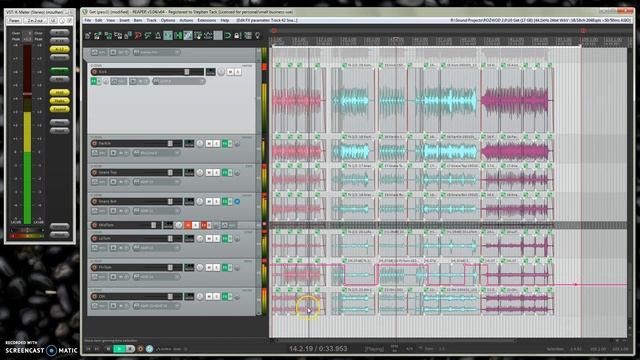Solo the Kick track
Image resolution: width=640 pixels, height=360 pixels.
[x=238, y=72]
